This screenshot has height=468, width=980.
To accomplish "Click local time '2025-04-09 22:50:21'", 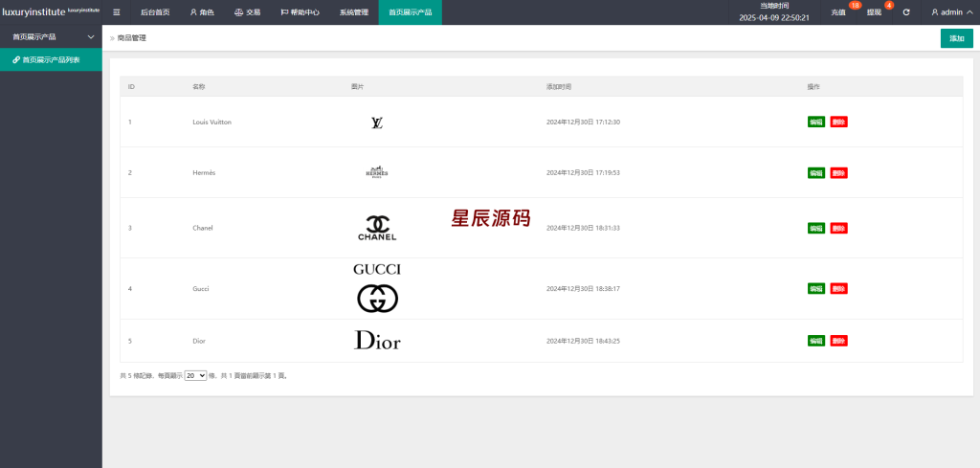I will pos(773,17).
